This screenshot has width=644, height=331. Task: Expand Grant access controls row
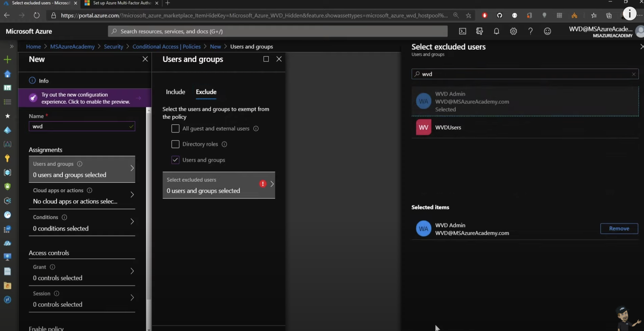82,273
